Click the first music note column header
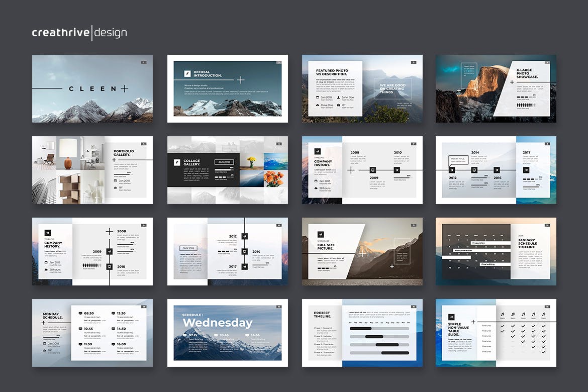 click(502, 314)
